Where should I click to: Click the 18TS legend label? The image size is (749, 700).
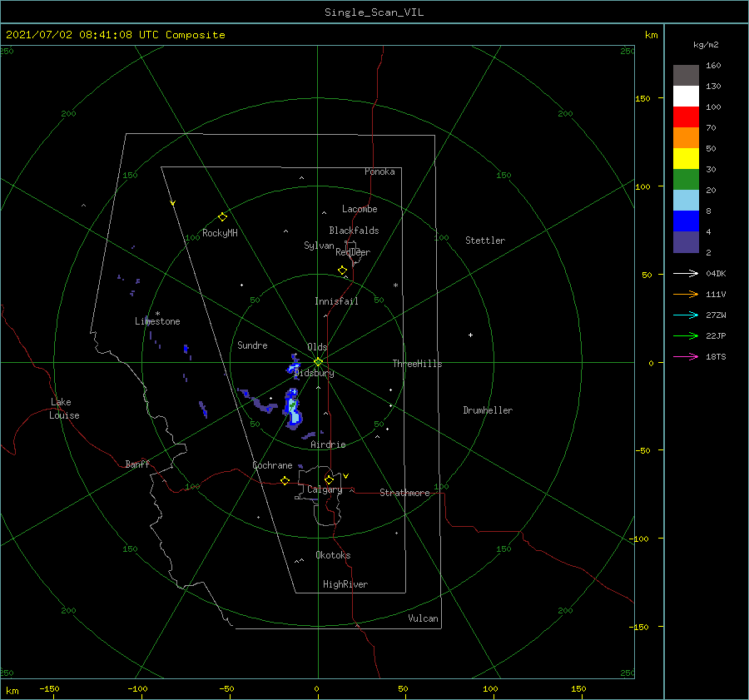716,356
